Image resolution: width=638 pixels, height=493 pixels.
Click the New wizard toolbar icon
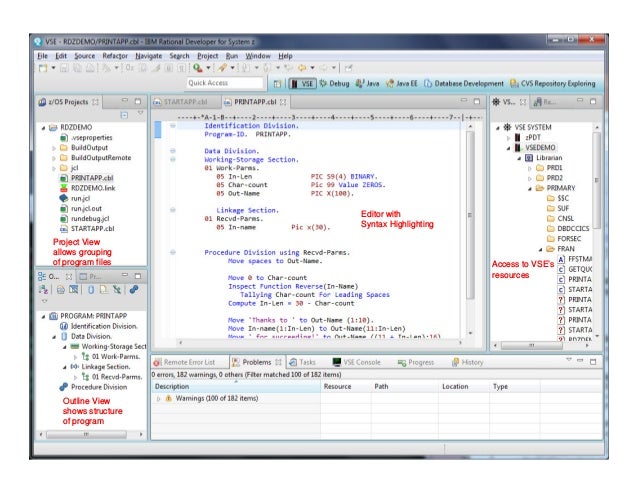click(42, 68)
